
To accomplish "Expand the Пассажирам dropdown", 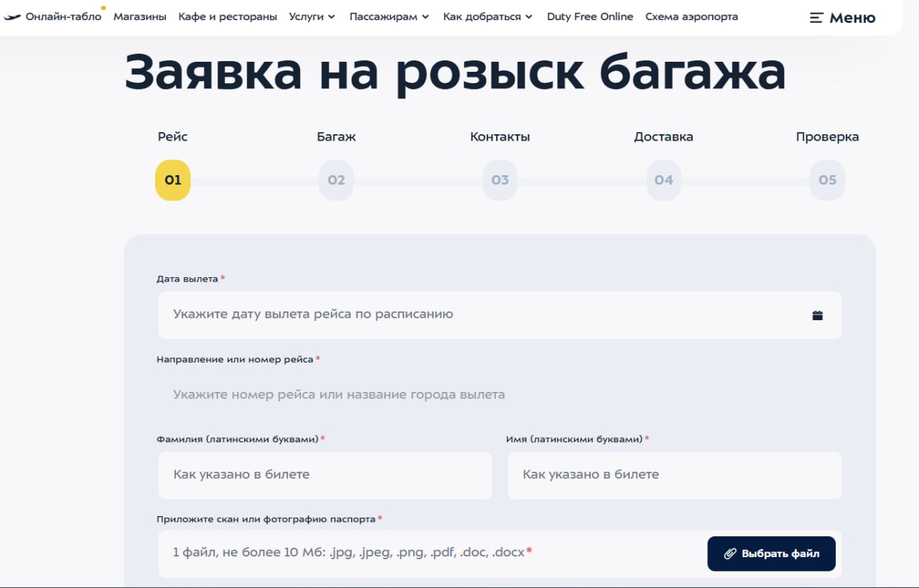I will (x=389, y=17).
